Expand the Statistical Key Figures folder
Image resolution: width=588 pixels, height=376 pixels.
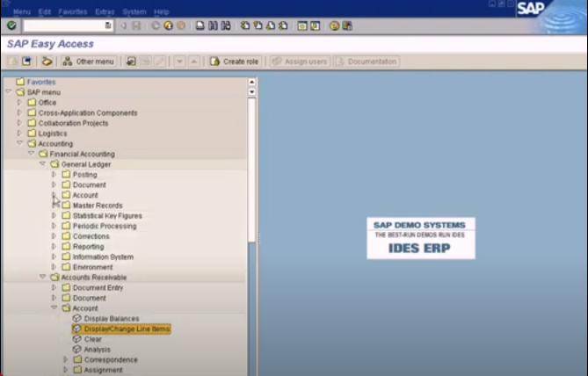pos(54,215)
